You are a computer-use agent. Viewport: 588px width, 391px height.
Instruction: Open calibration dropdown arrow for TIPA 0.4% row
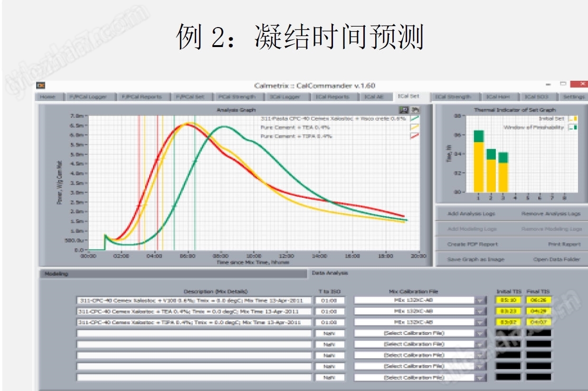[x=481, y=322]
